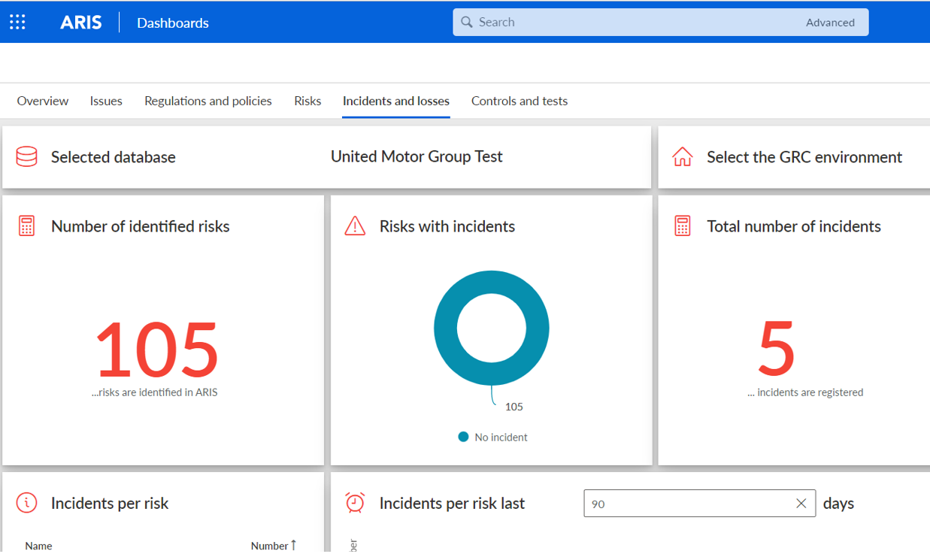Clear the days value with the X button
The image size is (930, 560).
click(801, 503)
